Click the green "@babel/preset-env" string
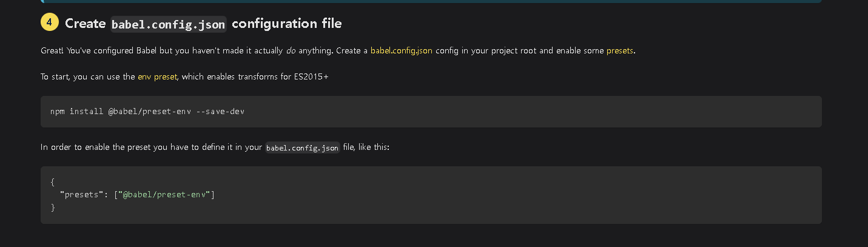The height and width of the screenshot is (247, 868). click(164, 194)
